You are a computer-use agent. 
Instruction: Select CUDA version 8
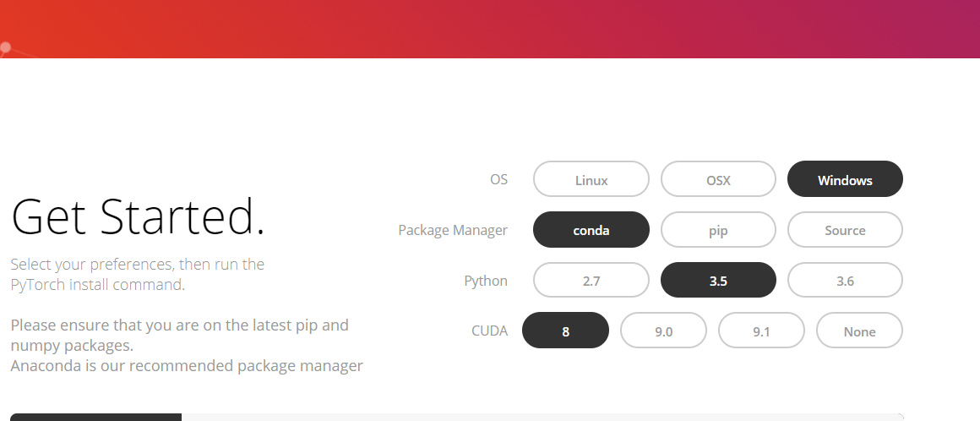click(x=565, y=331)
